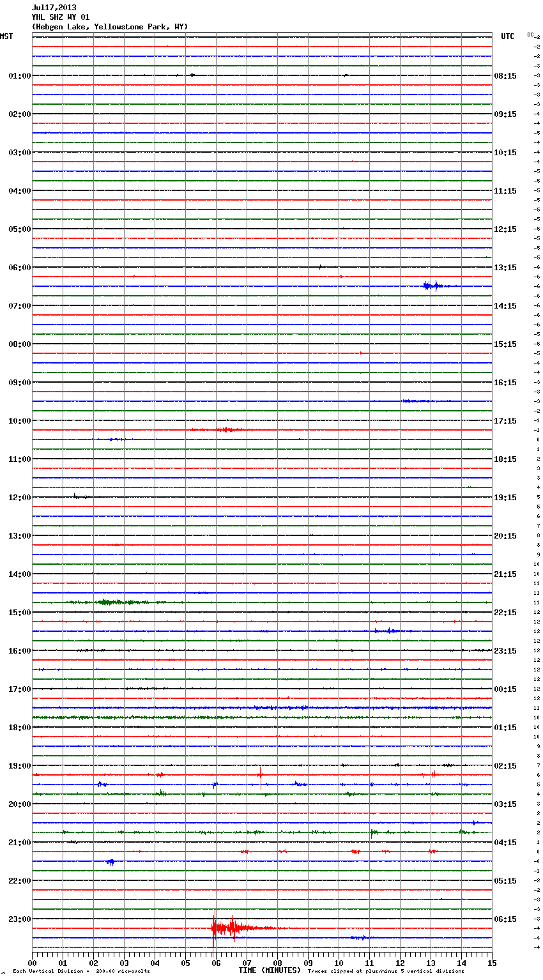Click the TIME (MINUTES) axis title
The width and height of the screenshot is (543, 980).
(270, 970)
